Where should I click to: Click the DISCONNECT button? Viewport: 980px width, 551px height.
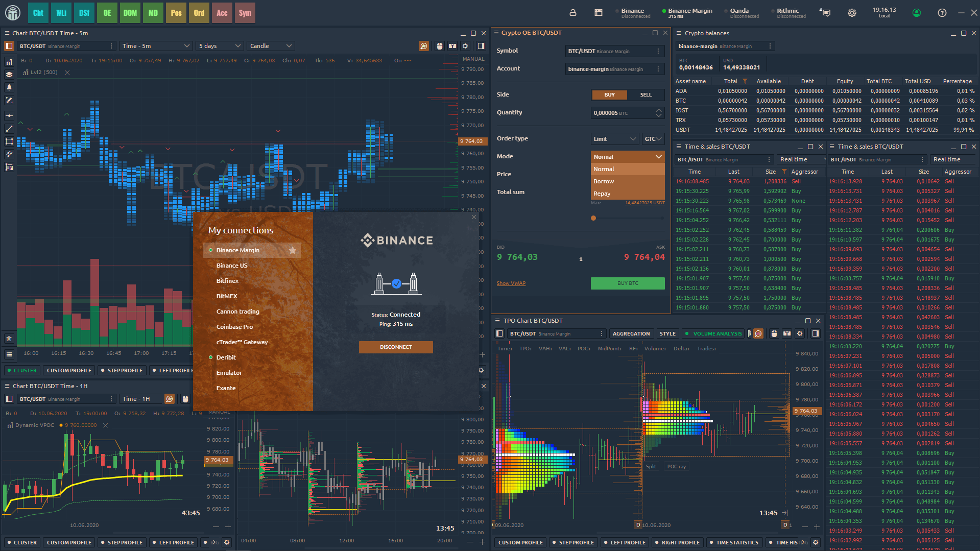tap(396, 347)
